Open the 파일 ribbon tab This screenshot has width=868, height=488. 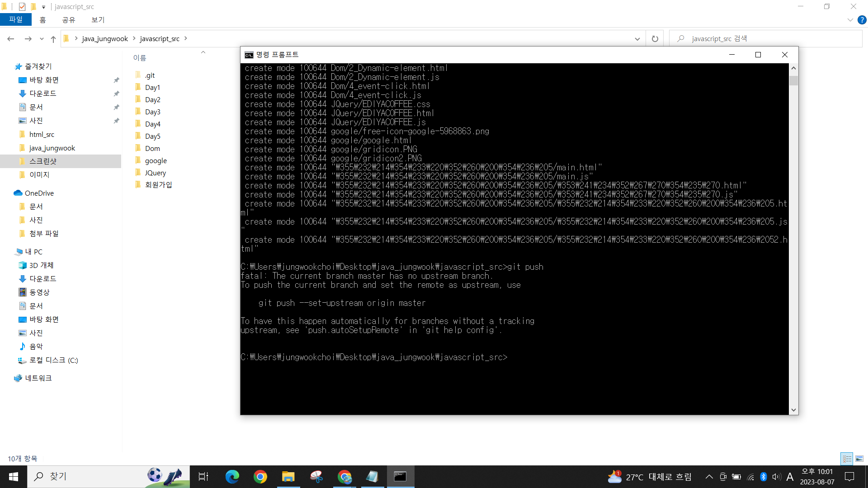pyautogui.click(x=15, y=20)
